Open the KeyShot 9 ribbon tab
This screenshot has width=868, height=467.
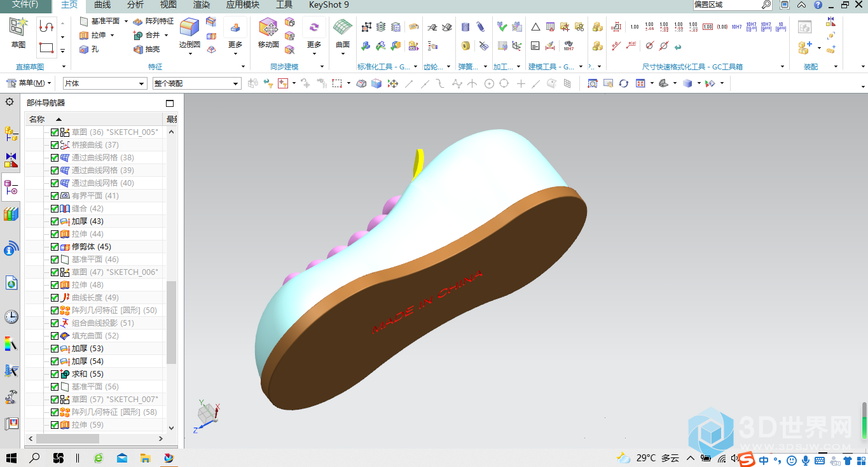(x=329, y=5)
